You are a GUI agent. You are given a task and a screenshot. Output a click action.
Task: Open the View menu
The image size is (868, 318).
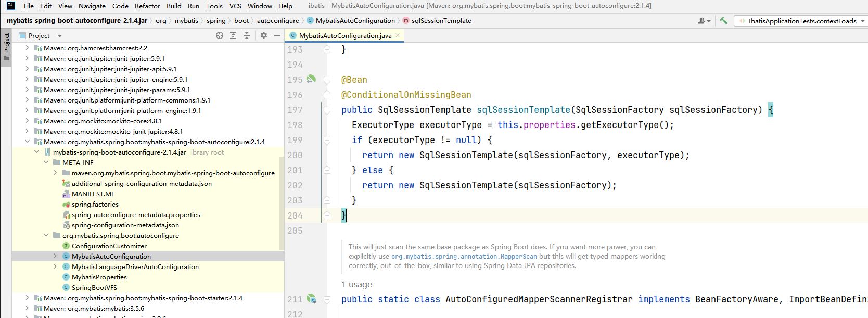[65, 6]
